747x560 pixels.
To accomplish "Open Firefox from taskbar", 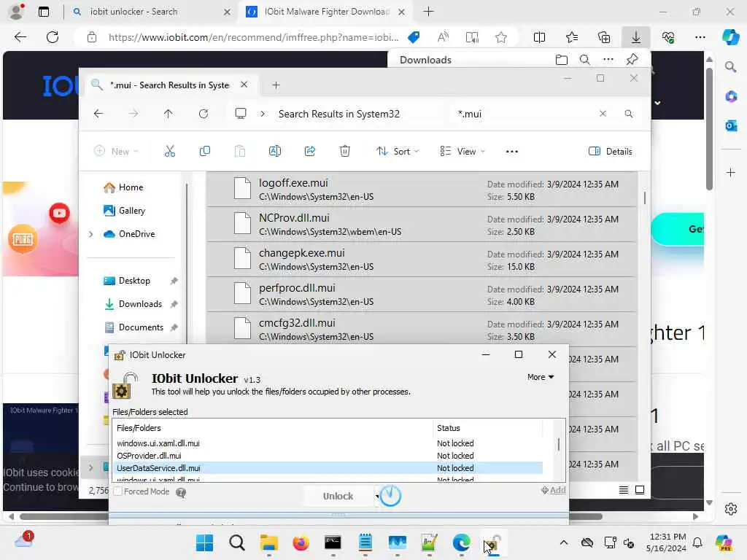I will pos(301,542).
